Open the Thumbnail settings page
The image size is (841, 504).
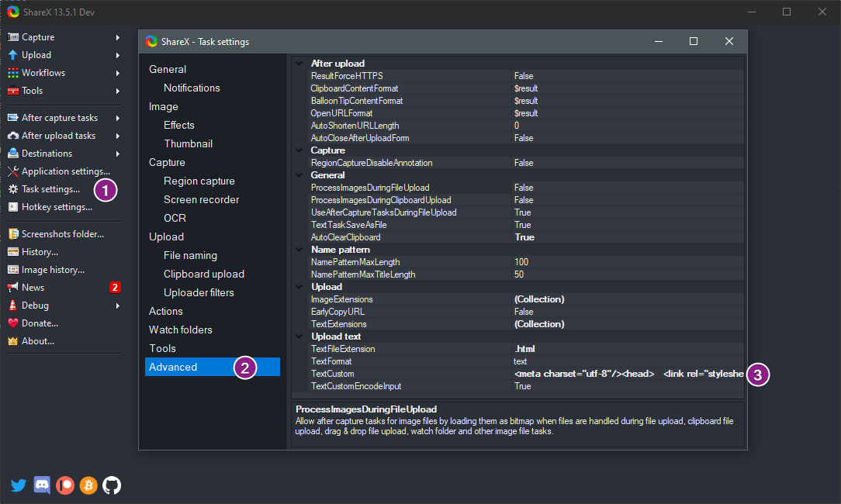[x=189, y=143]
